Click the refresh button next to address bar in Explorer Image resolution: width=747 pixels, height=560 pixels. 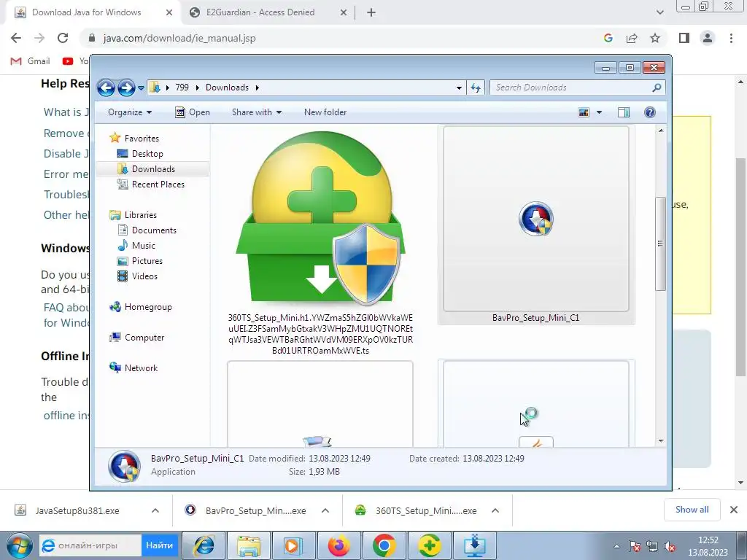[x=476, y=87]
